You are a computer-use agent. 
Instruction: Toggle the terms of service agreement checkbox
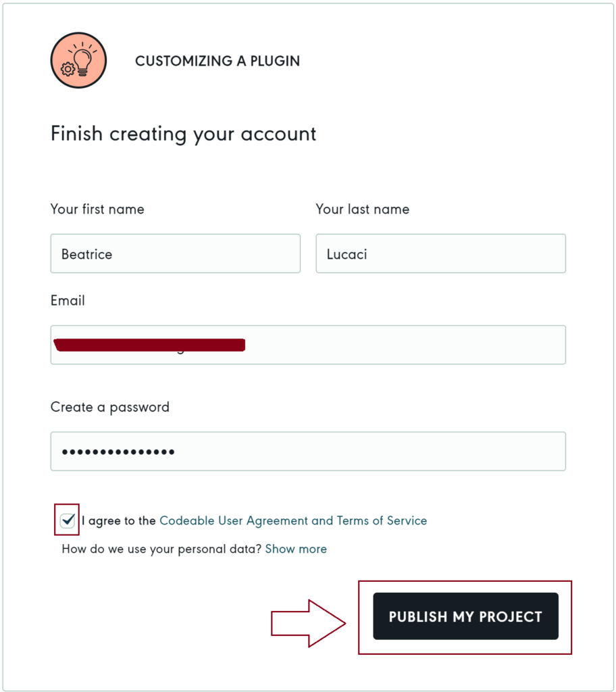pyautogui.click(x=66, y=520)
